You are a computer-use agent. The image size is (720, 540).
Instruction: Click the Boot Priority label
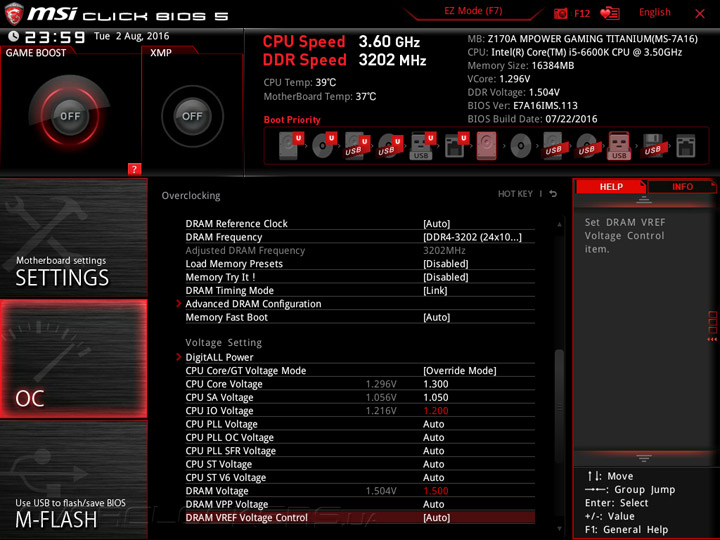(x=292, y=120)
